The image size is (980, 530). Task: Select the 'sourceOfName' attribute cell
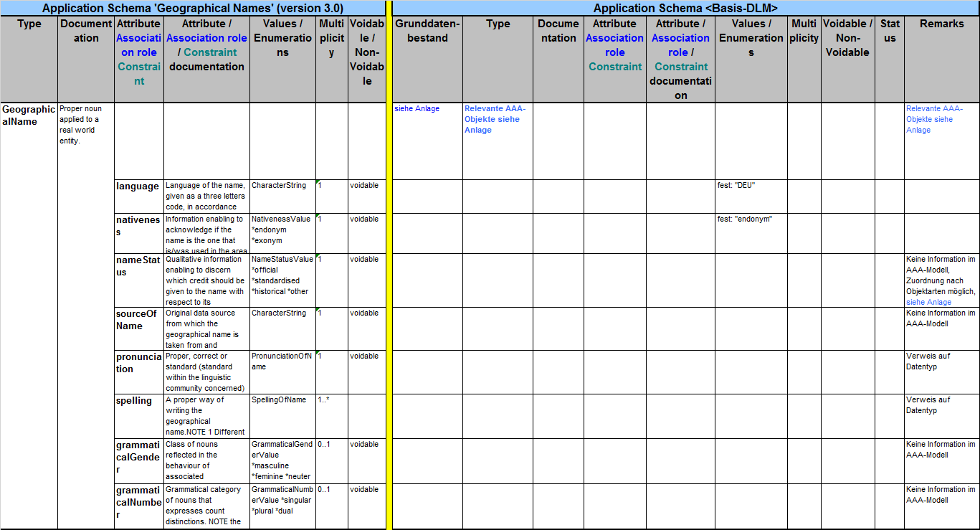click(x=139, y=328)
